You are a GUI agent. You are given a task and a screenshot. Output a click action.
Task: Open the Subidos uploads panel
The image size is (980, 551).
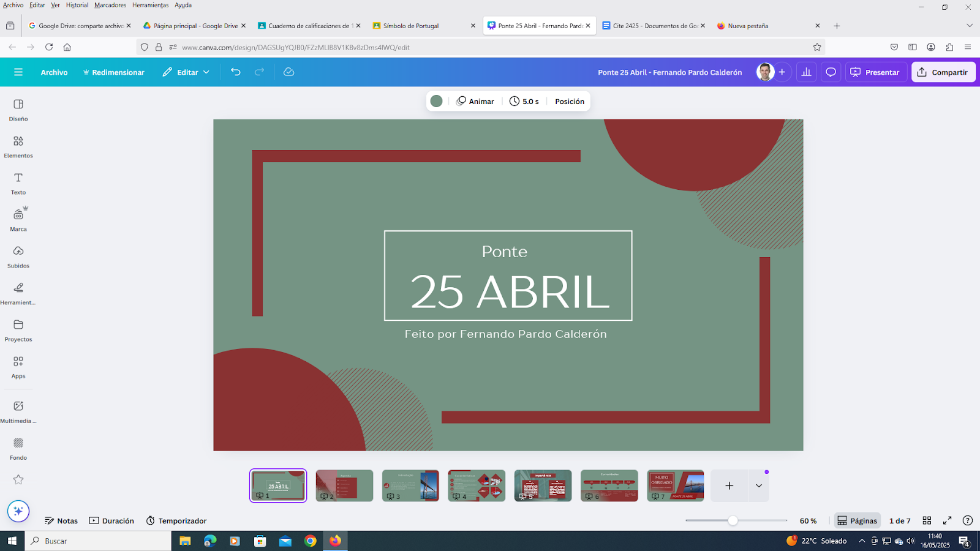[x=18, y=257]
